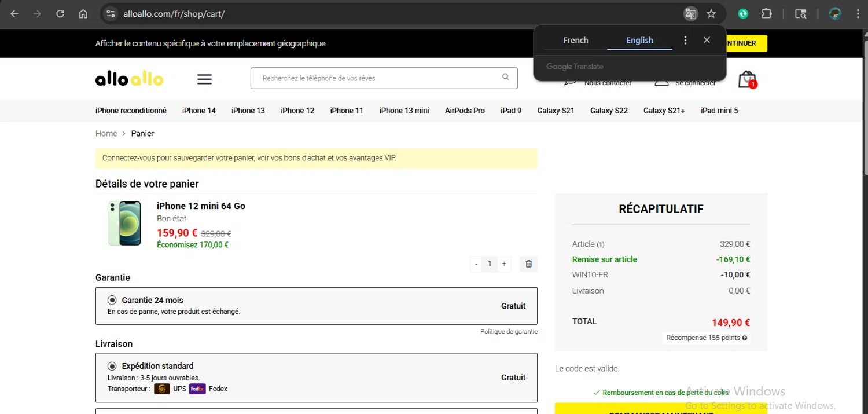Image resolution: width=868 pixels, height=414 pixels.
Task: Click the Remise sur article line
Action: point(661,259)
